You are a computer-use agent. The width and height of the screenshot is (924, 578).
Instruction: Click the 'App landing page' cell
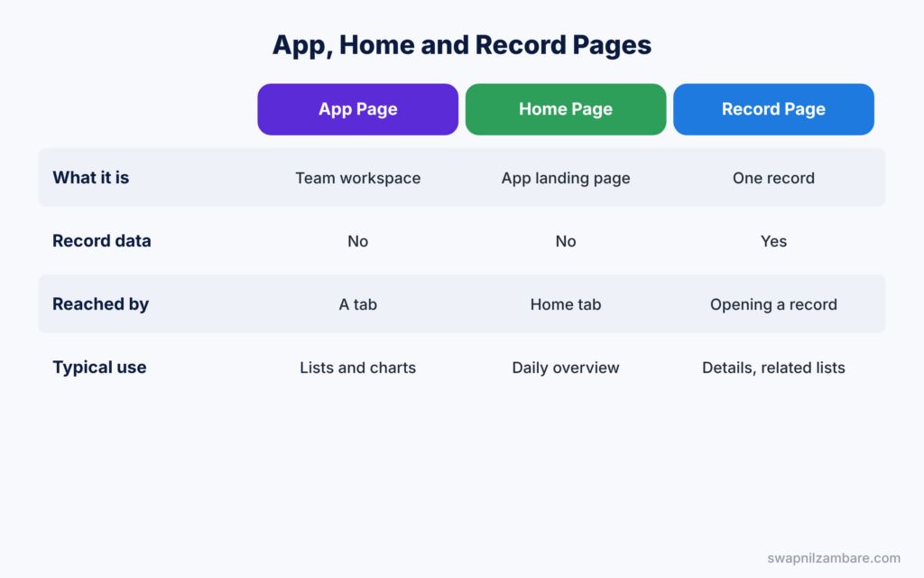click(566, 178)
